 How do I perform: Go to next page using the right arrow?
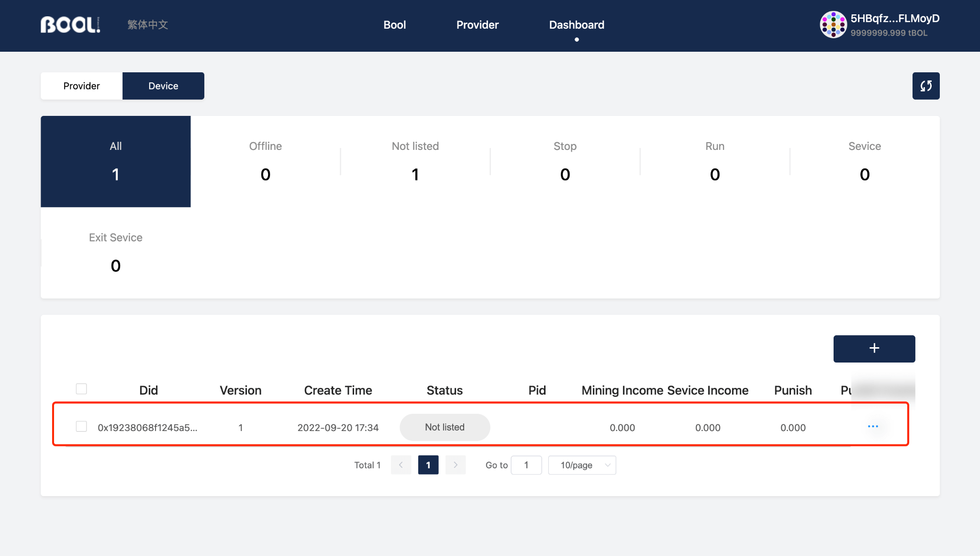coord(456,465)
